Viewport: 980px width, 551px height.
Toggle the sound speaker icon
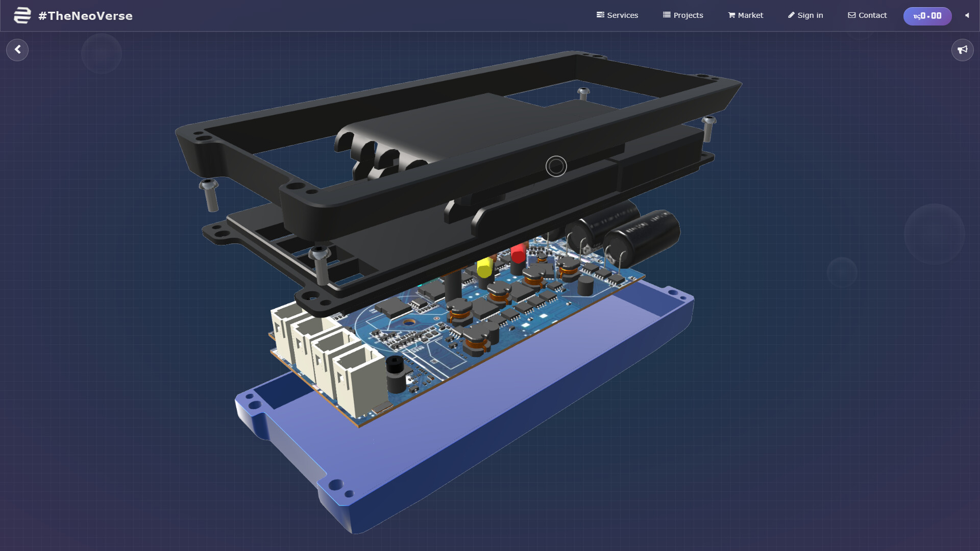[x=967, y=15]
